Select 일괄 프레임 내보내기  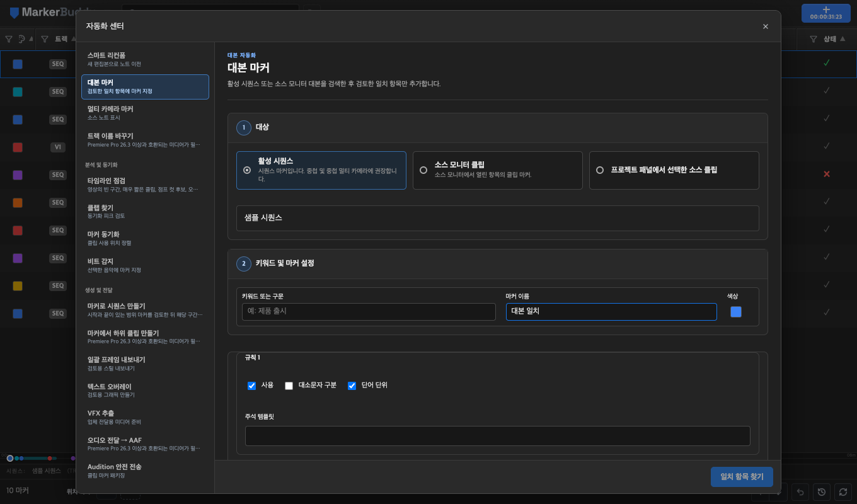pos(145,364)
